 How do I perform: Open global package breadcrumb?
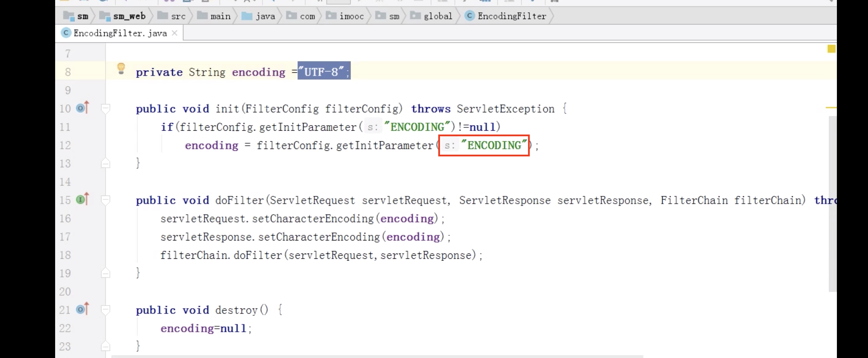pos(432,16)
